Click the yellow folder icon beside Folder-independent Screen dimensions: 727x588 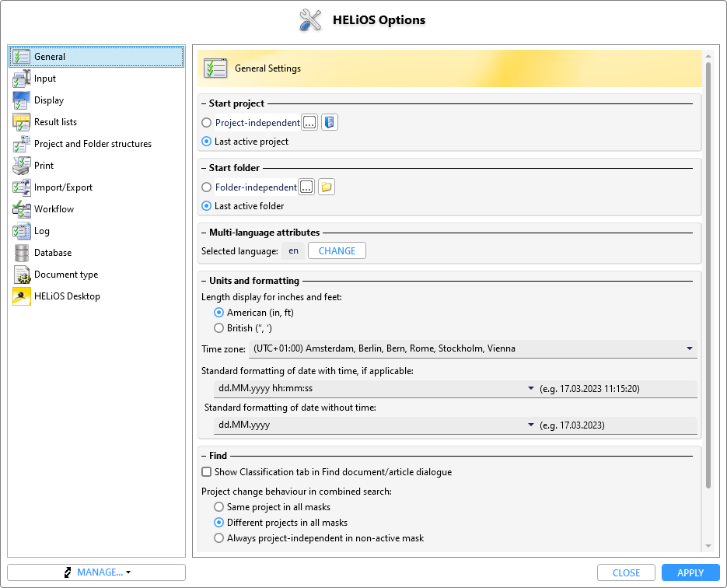[327, 187]
